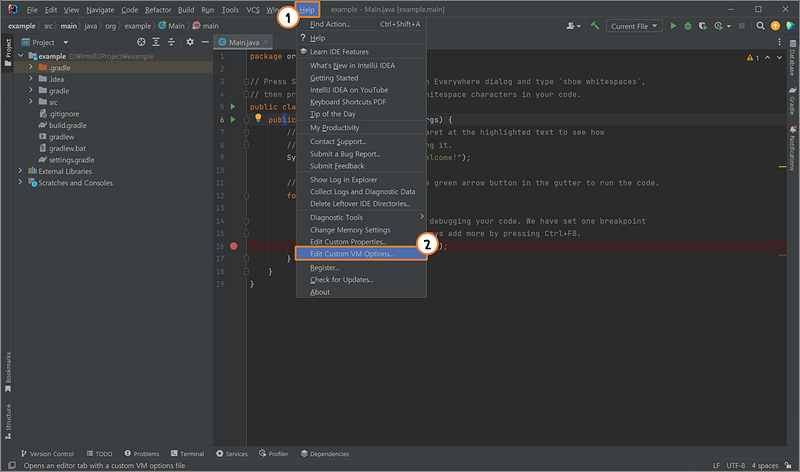
Task: Toggle the Project tool window sidebar button
Action: [x=8, y=53]
